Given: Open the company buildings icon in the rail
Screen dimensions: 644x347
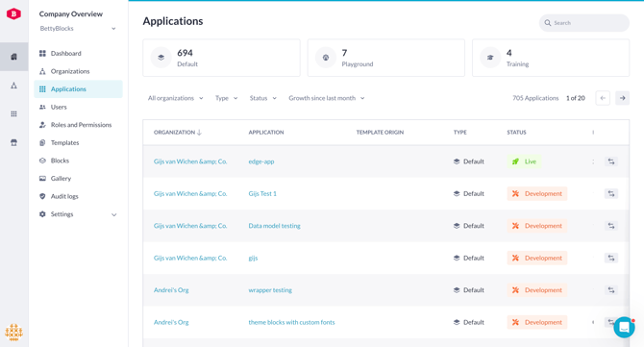Looking at the screenshot, I should (14, 57).
